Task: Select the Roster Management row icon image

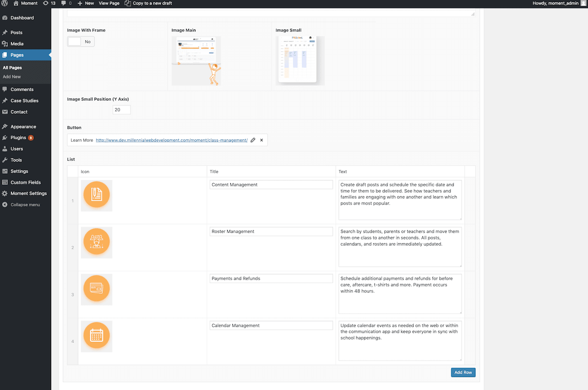Action: click(97, 242)
